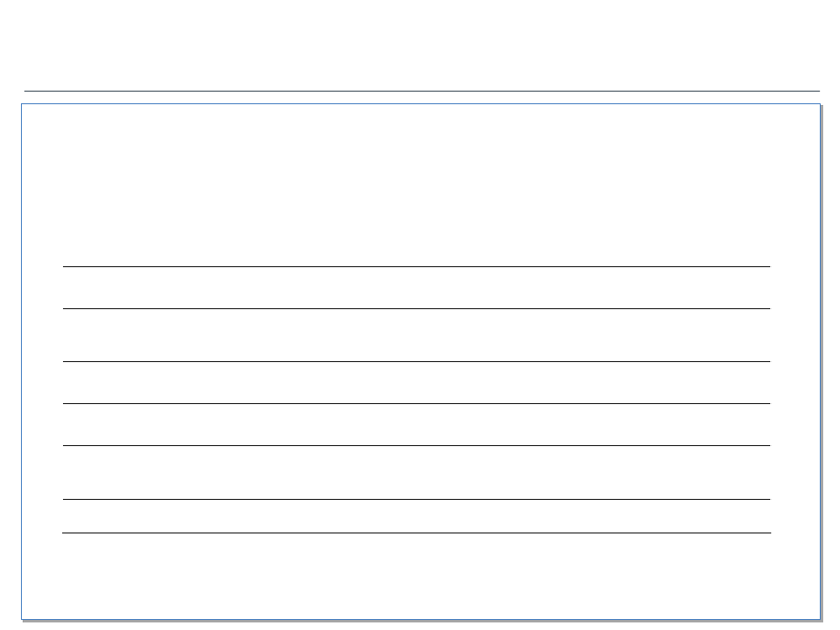Click blank space between first and second lines
Viewport: 840px width, 630px height.
coord(417,287)
